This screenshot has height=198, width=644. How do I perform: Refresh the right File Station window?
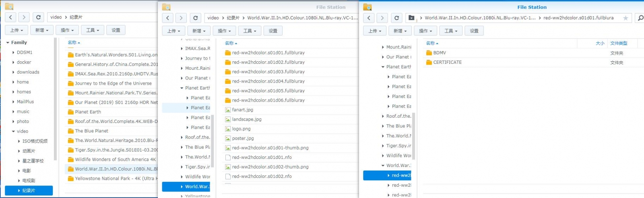pos(397,18)
